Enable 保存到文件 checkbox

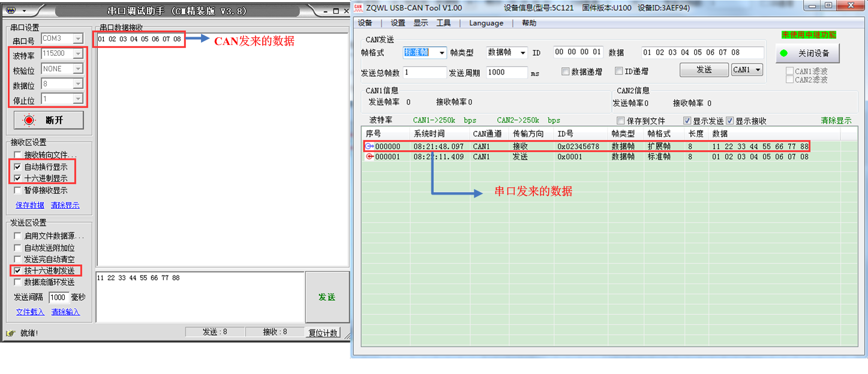[621, 121]
